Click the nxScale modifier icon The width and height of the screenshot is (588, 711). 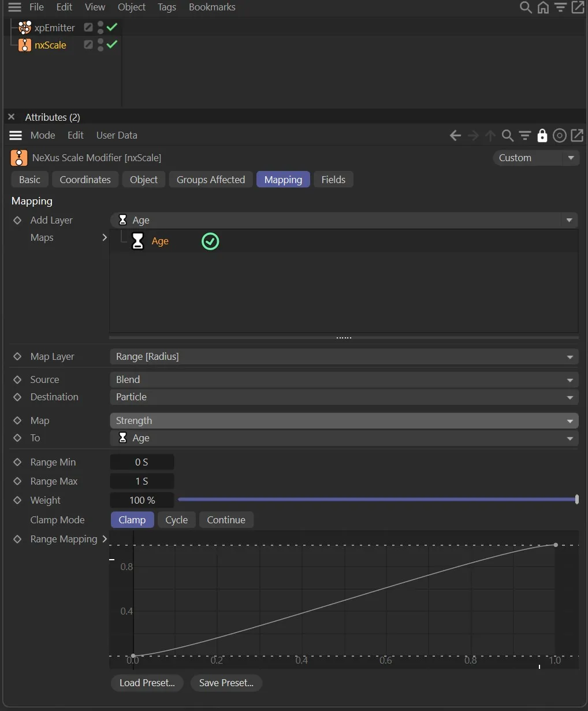[x=24, y=45]
